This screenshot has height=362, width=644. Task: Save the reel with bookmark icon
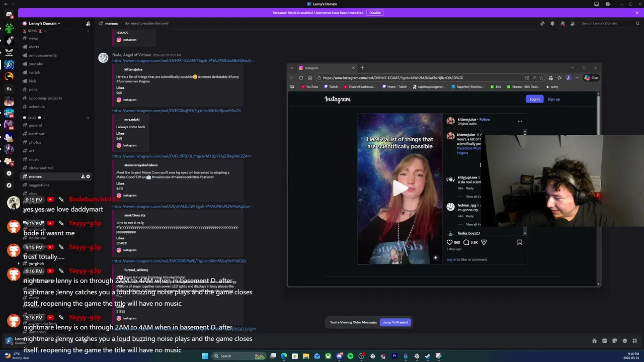[520, 242]
